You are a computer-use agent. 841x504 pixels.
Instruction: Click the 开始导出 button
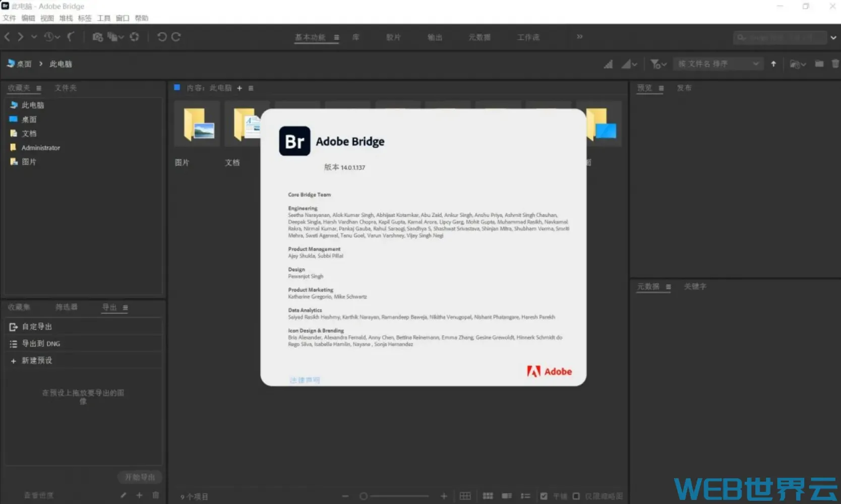[140, 477]
